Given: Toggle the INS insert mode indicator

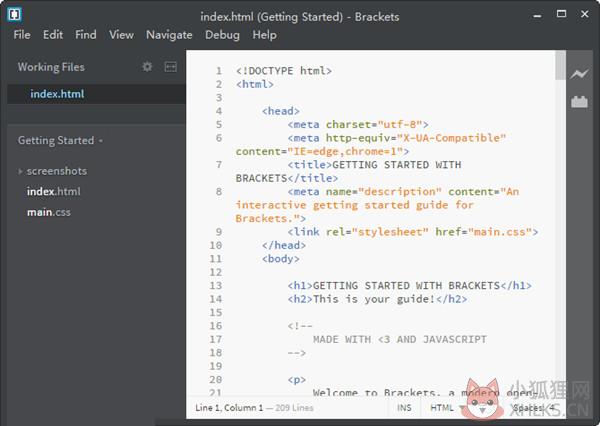Looking at the screenshot, I should point(404,408).
